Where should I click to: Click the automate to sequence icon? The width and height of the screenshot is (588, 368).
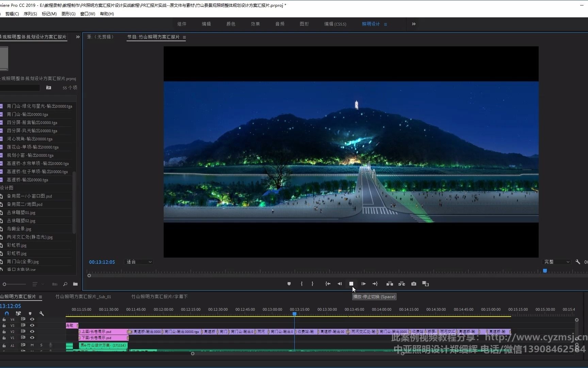55,284
